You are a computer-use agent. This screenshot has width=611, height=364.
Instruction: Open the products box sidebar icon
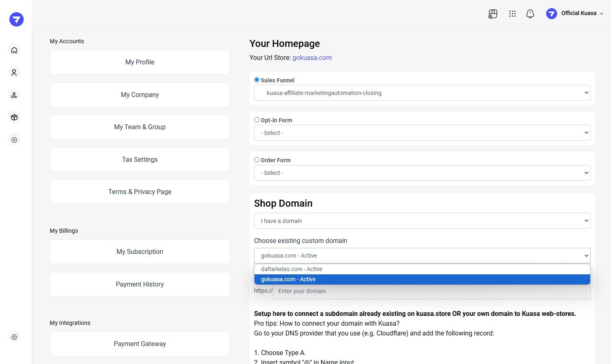[x=14, y=117]
